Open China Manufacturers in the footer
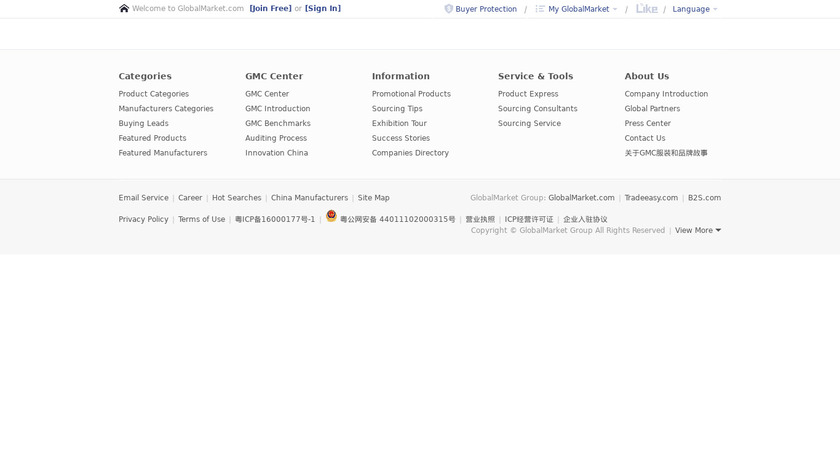Screen dimensions: 840x472 (310, 198)
